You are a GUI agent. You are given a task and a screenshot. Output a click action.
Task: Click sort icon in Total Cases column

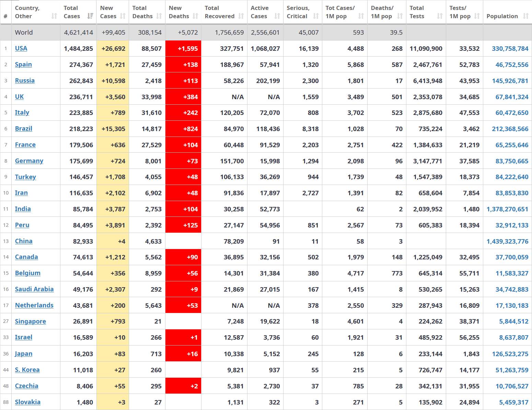click(90, 16)
